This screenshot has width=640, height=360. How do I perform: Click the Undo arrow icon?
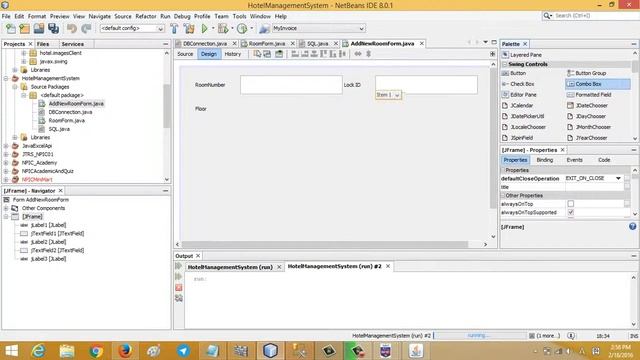pyautogui.click(x=72, y=28)
